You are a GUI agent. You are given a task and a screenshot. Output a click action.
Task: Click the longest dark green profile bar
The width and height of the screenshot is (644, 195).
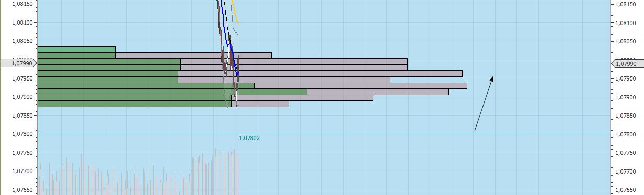pyautogui.click(x=172, y=91)
